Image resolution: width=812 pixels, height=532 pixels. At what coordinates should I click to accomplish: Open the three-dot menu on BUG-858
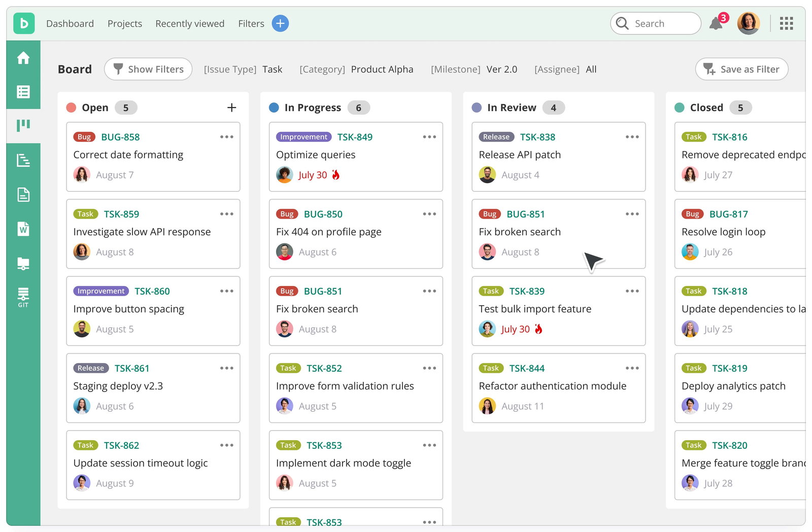(x=227, y=136)
